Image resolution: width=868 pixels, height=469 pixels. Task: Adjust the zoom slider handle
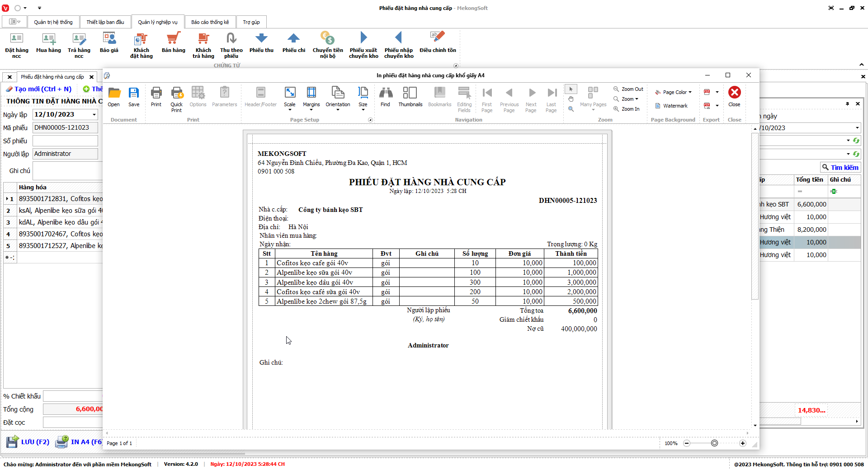point(714,443)
